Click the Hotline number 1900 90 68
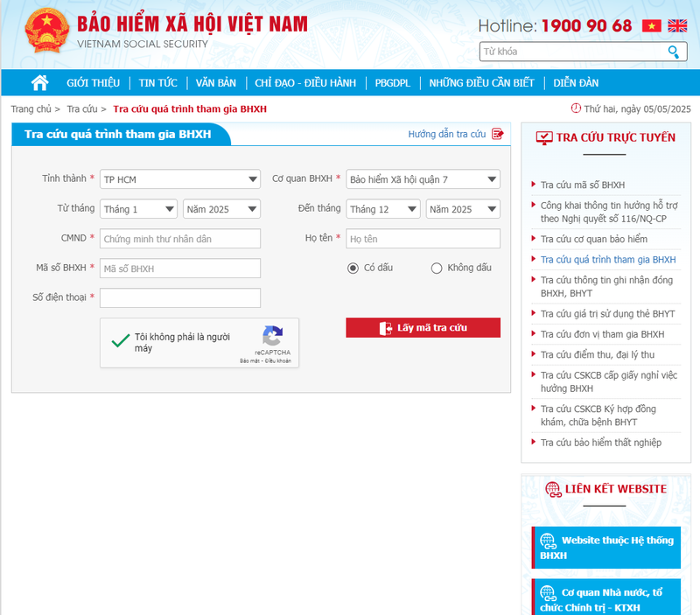 coord(586,26)
